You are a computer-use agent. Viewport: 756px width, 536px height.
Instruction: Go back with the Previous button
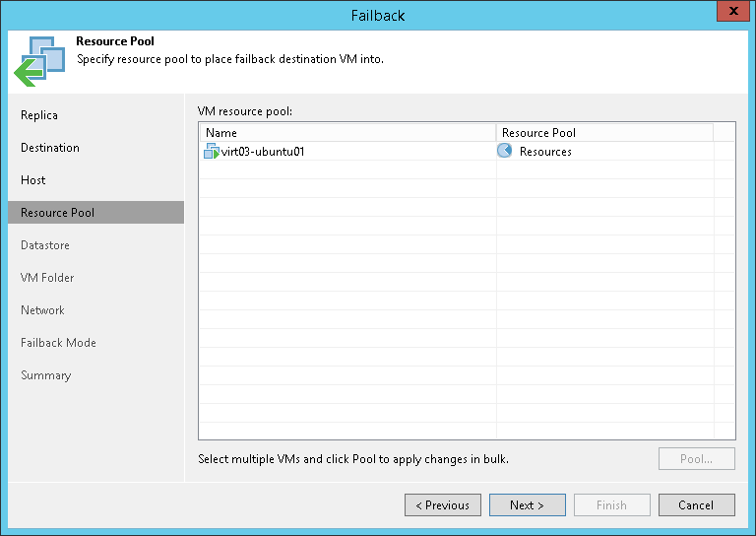pos(443,505)
